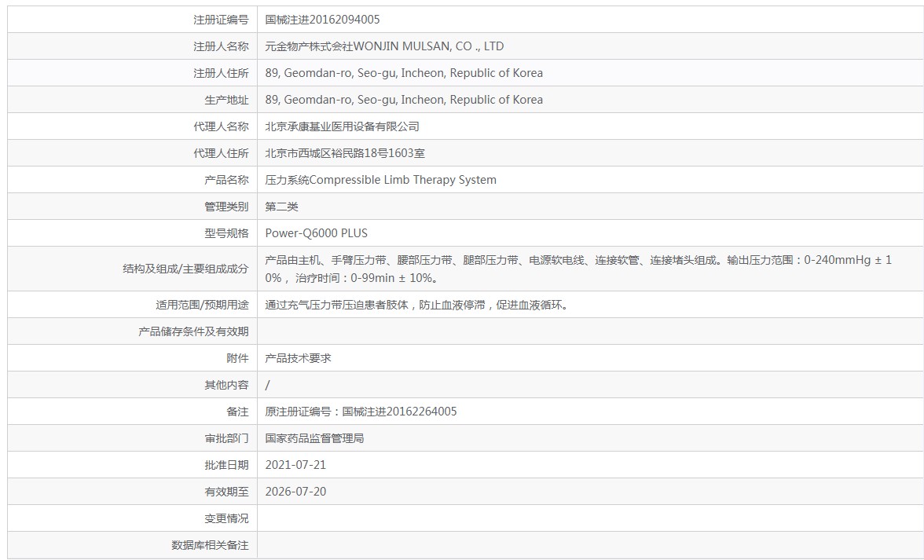Viewport: 924px width, 560px height.
Task: Click the 2021-07-21 date value
Action: (x=295, y=465)
